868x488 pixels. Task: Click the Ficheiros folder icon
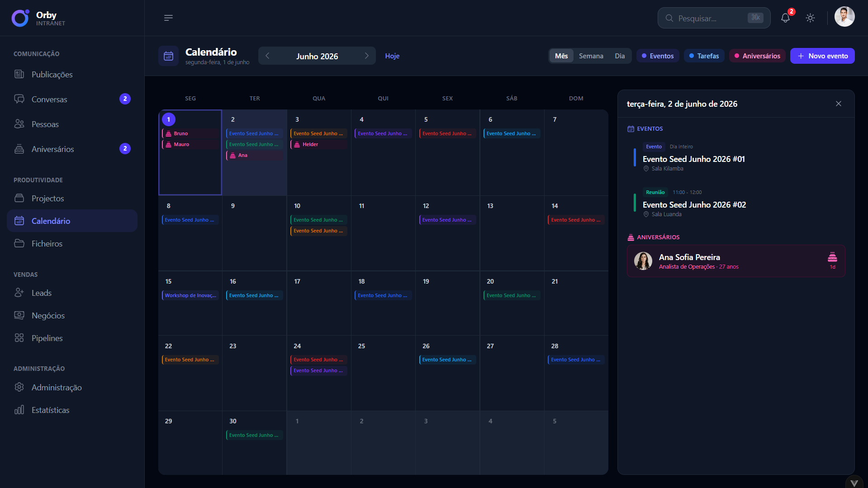point(19,243)
